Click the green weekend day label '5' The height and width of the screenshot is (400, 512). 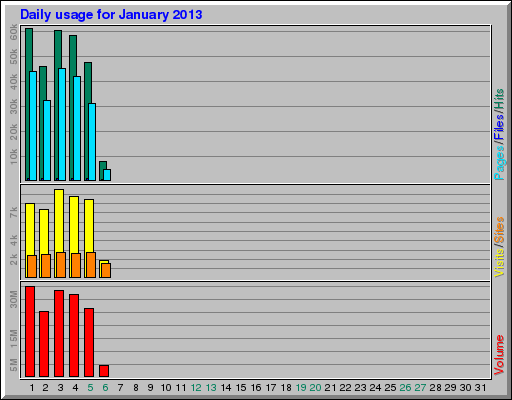tap(90, 388)
